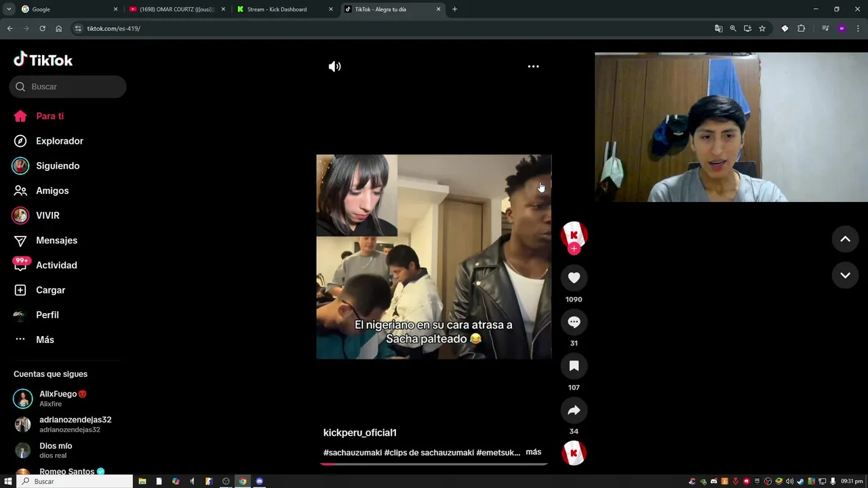Go to the next video with down chevron
The image size is (868, 488).
coord(845,275)
